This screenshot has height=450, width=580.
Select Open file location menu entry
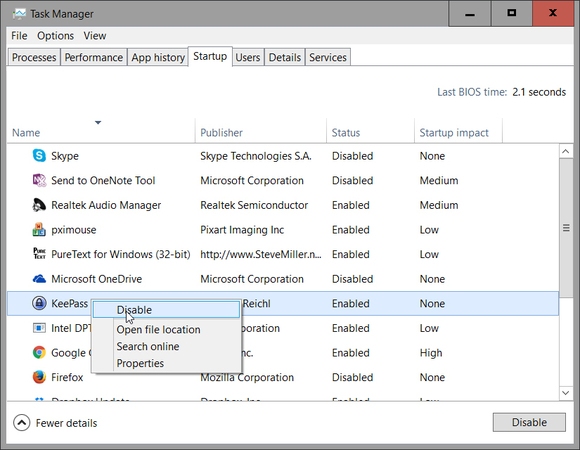tap(158, 329)
